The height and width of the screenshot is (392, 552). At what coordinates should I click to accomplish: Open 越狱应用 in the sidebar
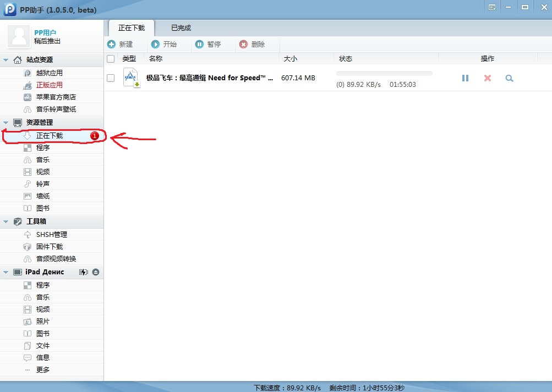[50, 73]
